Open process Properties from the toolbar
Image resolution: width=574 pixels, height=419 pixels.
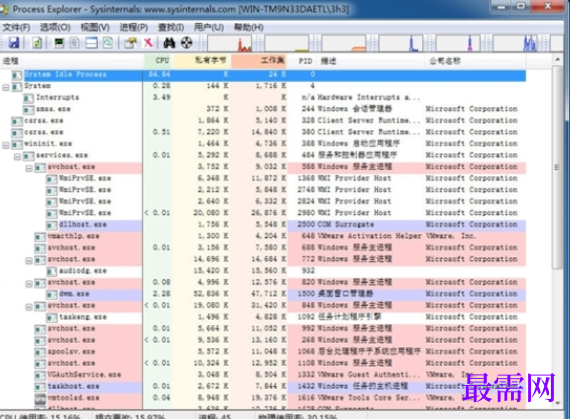[x=130, y=43]
